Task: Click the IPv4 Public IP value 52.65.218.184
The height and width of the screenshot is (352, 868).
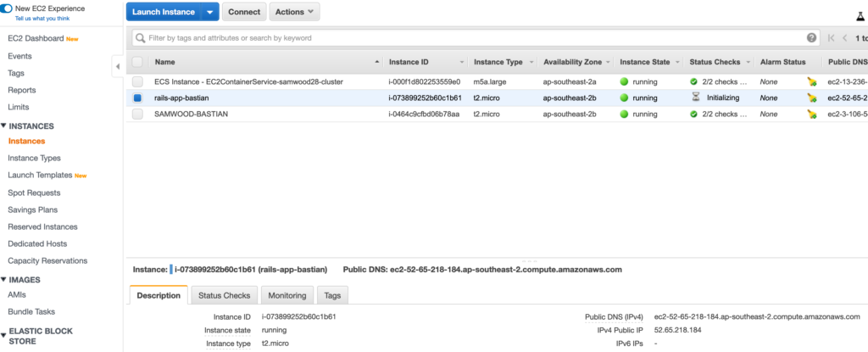Action: point(677,330)
